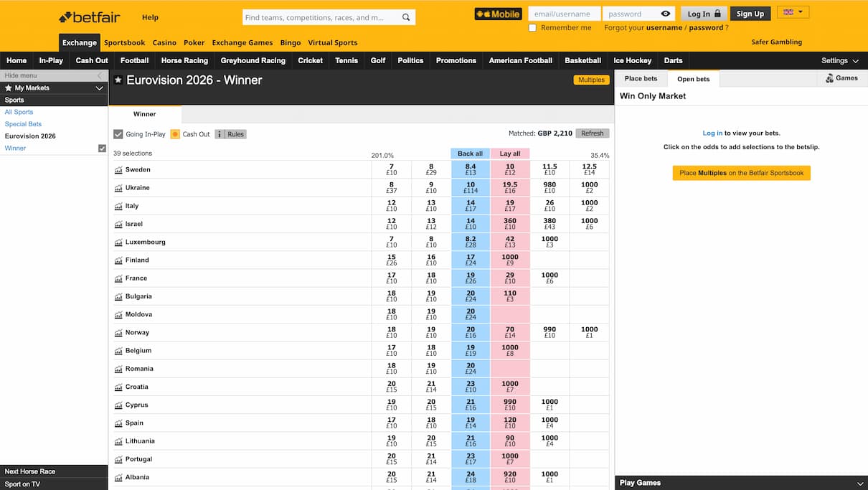Toggle the Going In-Play checkbox
Screen dimensions: 868x490
click(x=118, y=133)
